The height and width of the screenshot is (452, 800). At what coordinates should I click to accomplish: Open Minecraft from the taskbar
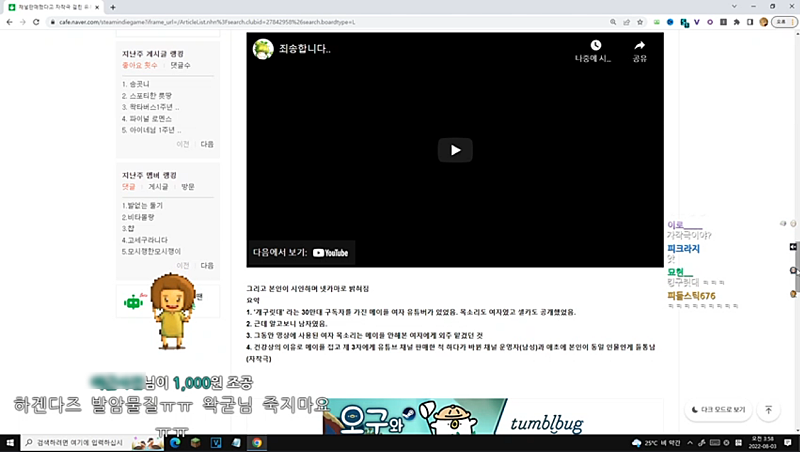point(195,443)
